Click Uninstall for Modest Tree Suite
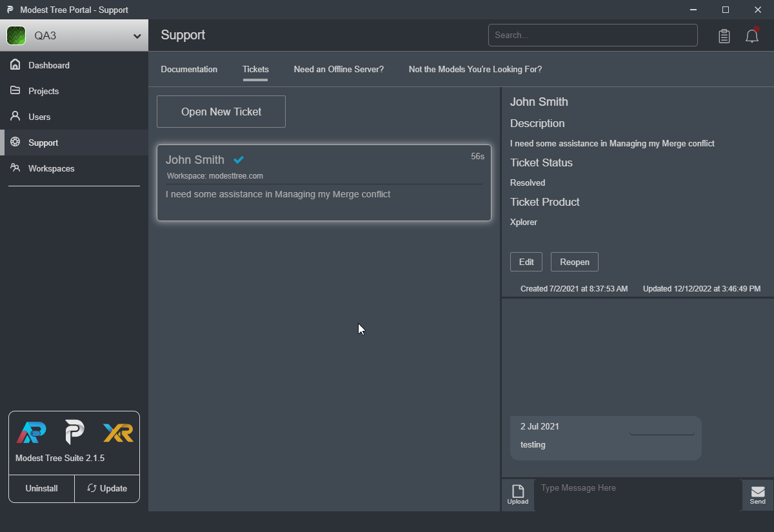774x532 pixels. click(42, 488)
